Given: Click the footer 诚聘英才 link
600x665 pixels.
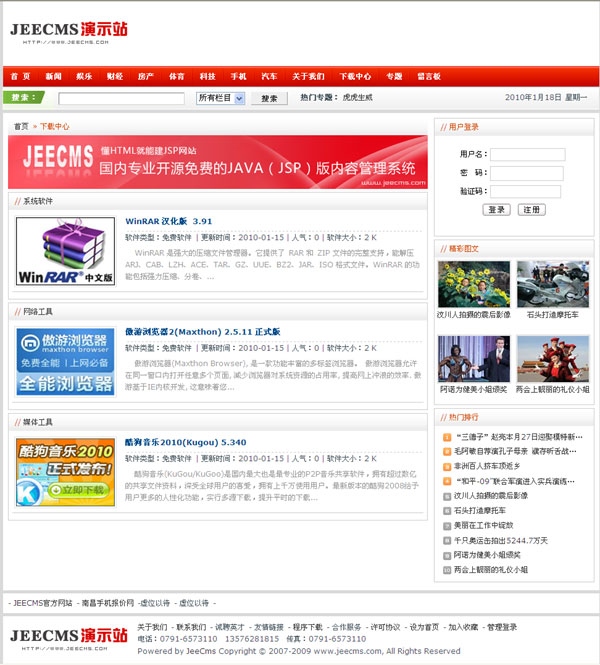Looking at the screenshot, I should tap(230, 627).
